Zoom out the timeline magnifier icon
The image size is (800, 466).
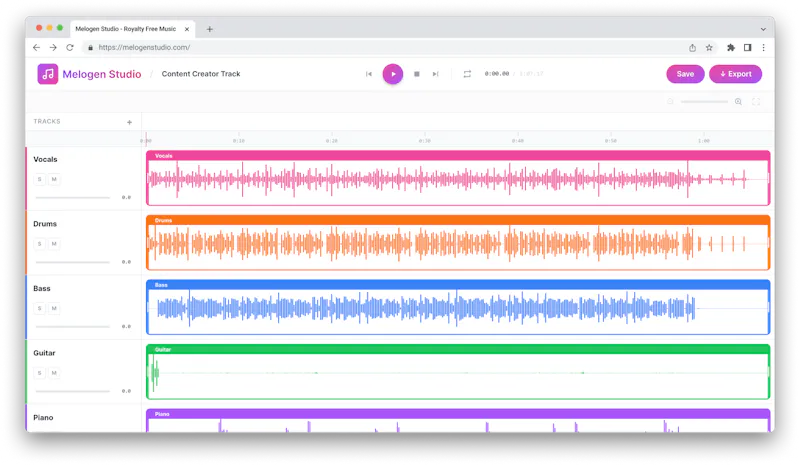[x=670, y=102]
